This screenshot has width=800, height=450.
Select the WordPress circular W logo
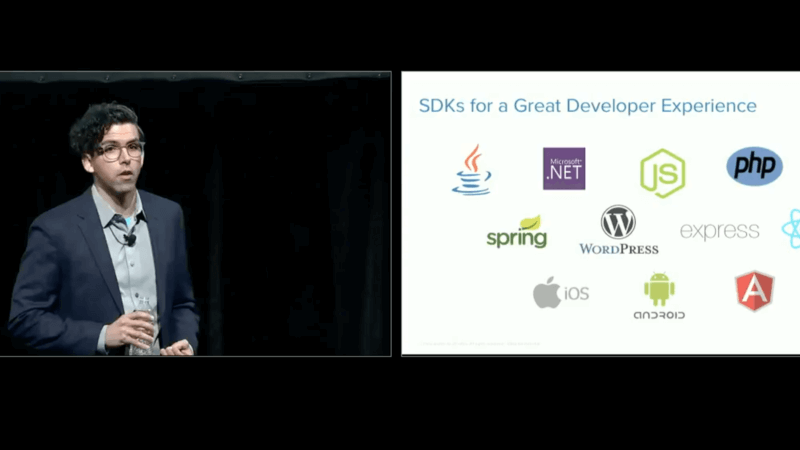pyautogui.click(x=618, y=222)
